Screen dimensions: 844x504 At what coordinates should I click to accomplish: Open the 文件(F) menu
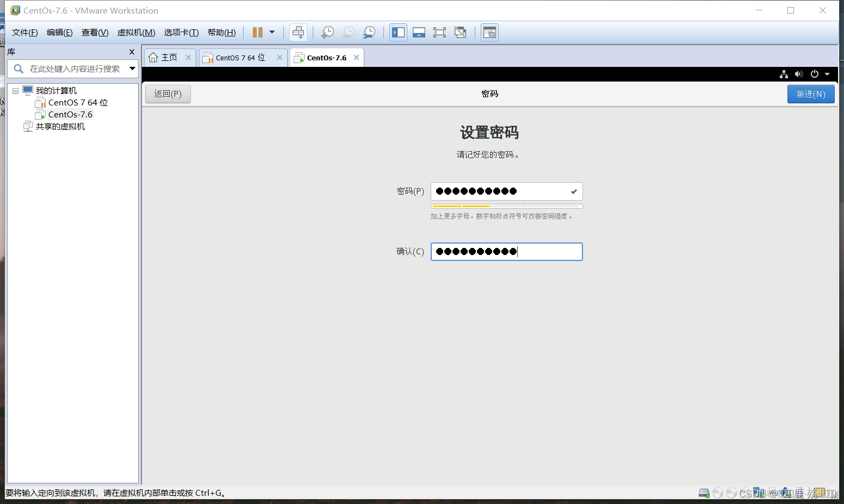tap(25, 33)
